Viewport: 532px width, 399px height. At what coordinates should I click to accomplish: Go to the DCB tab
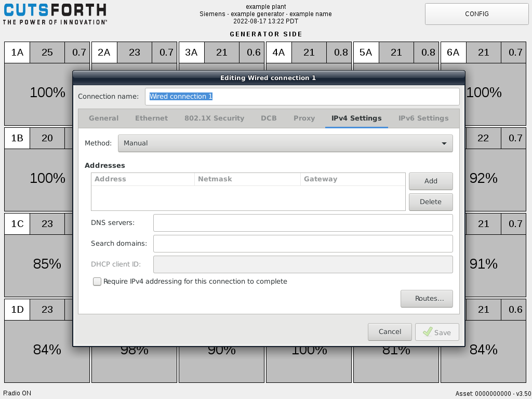click(x=269, y=118)
